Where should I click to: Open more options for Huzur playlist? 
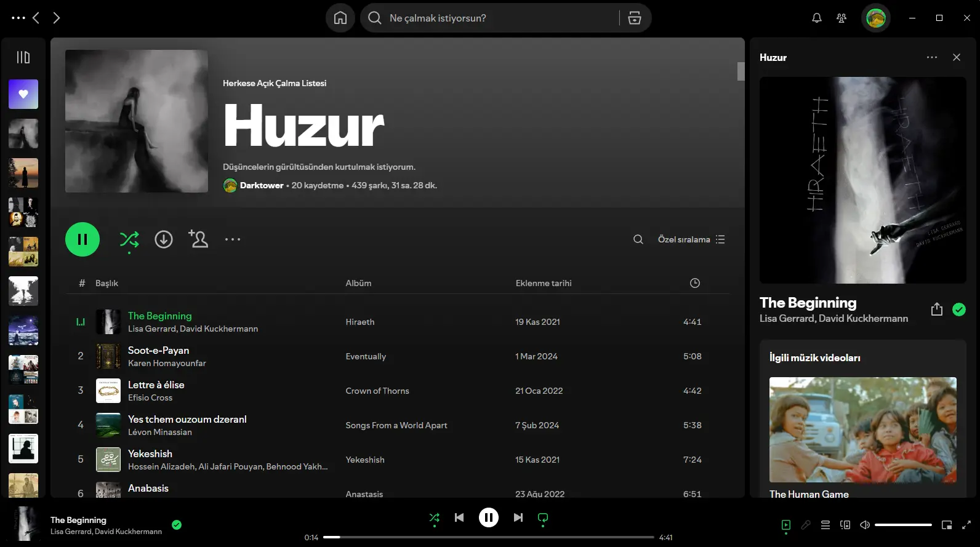point(233,239)
